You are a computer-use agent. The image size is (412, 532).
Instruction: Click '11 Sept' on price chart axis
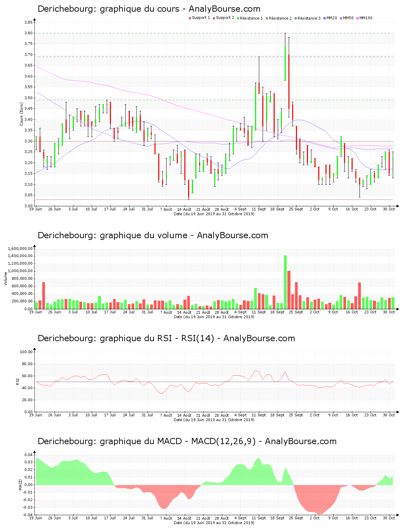tap(259, 209)
